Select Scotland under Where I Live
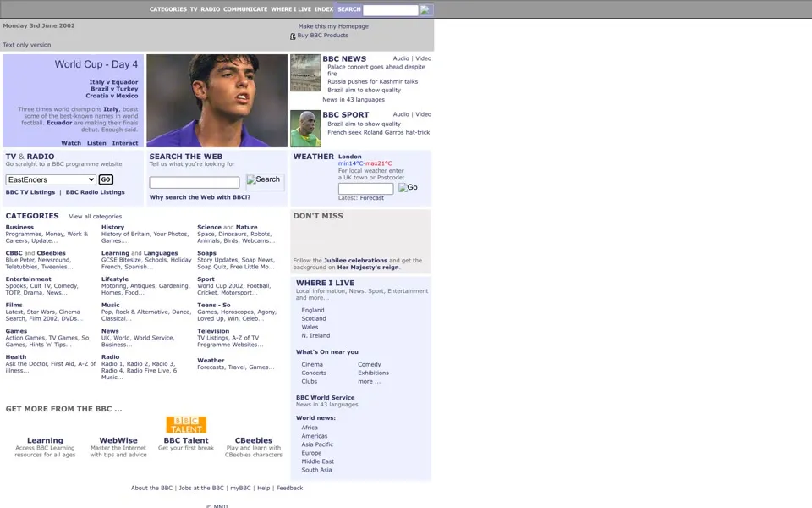Screen dimensions: 812x508 pyautogui.click(x=314, y=319)
